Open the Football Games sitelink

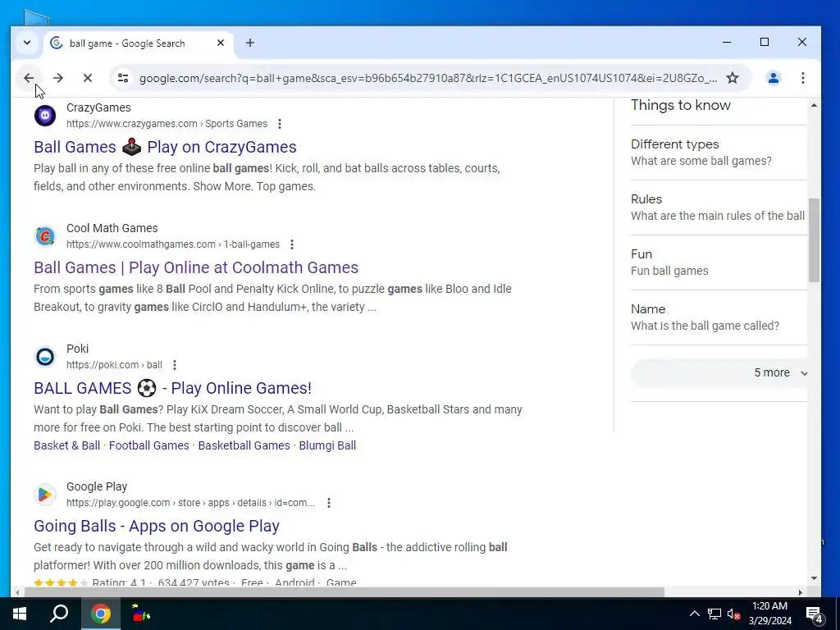(x=149, y=445)
